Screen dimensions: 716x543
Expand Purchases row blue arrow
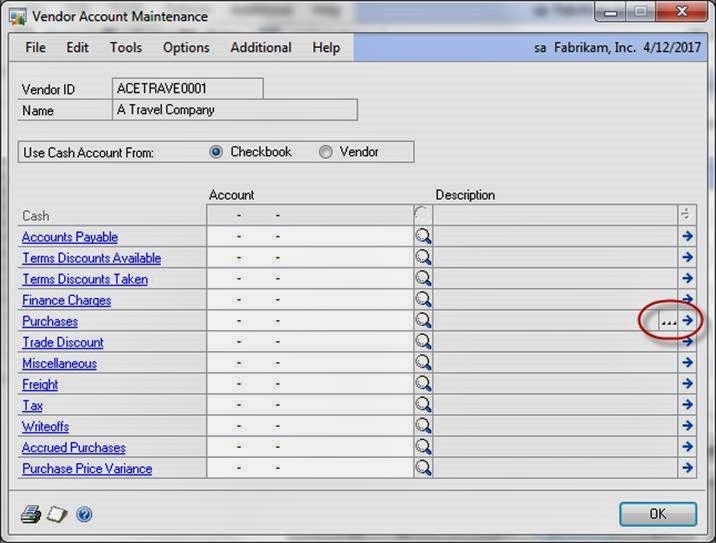[687, 321]
